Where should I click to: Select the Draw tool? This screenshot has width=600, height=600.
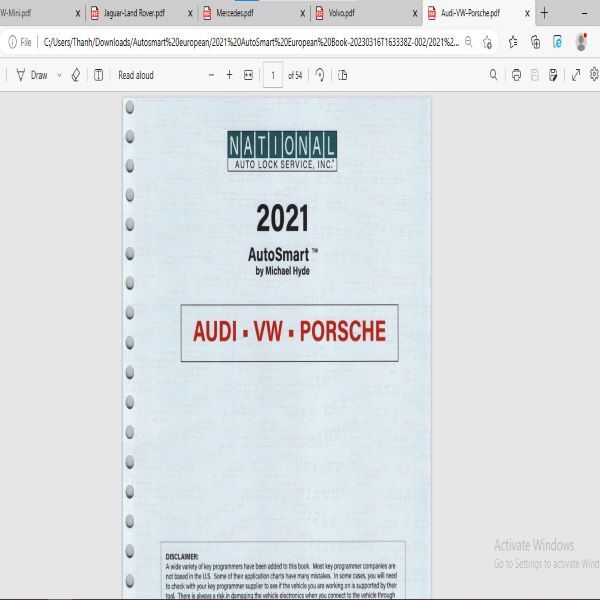pos(32,75)
